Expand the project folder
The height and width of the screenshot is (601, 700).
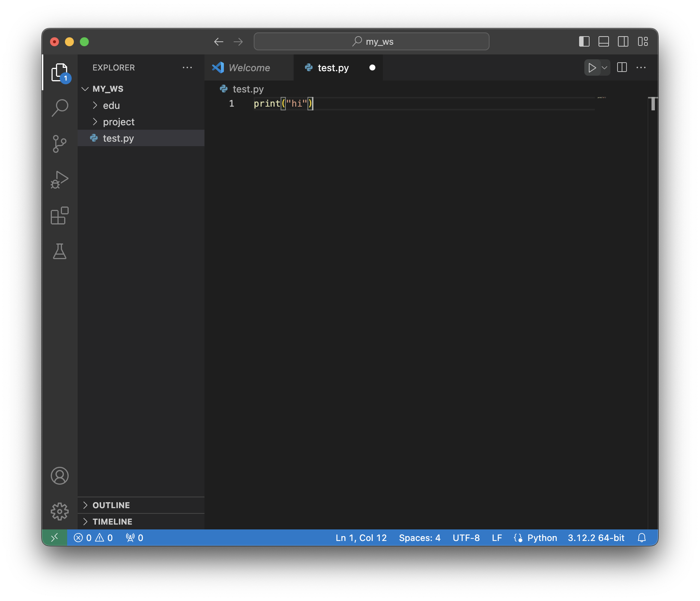click(x=141, y=122)
